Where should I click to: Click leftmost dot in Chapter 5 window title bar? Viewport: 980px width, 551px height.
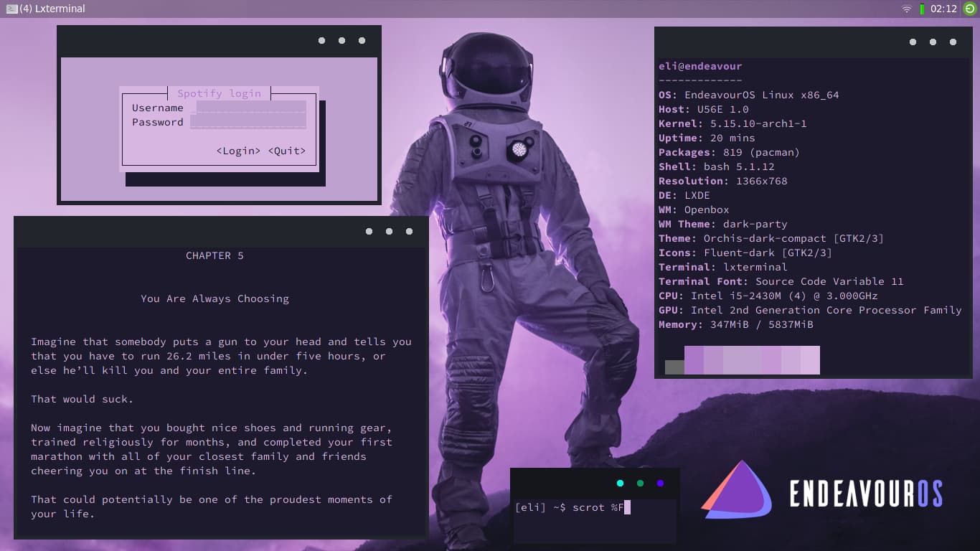point(369,232)
